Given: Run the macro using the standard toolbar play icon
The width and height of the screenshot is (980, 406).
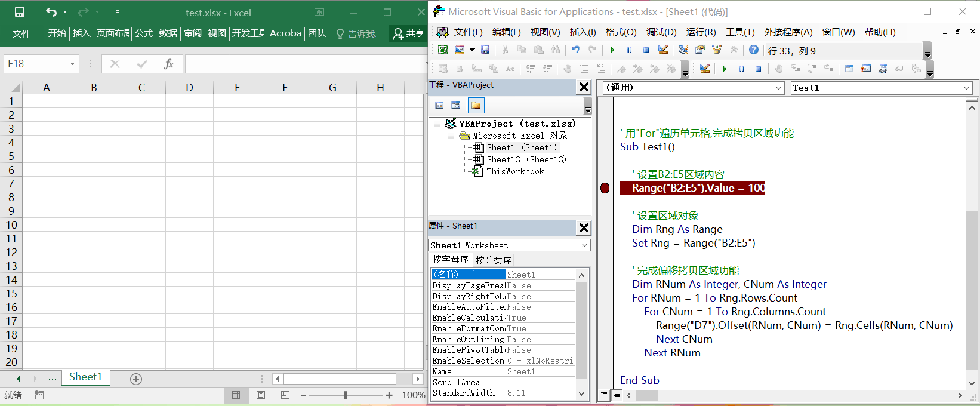Looking at the screenshot, I should pos(612,50).
